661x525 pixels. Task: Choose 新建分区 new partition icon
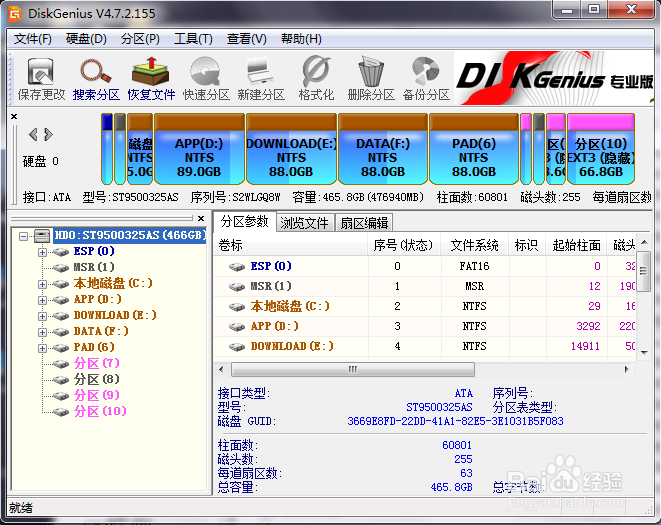[x=261, y=79]
